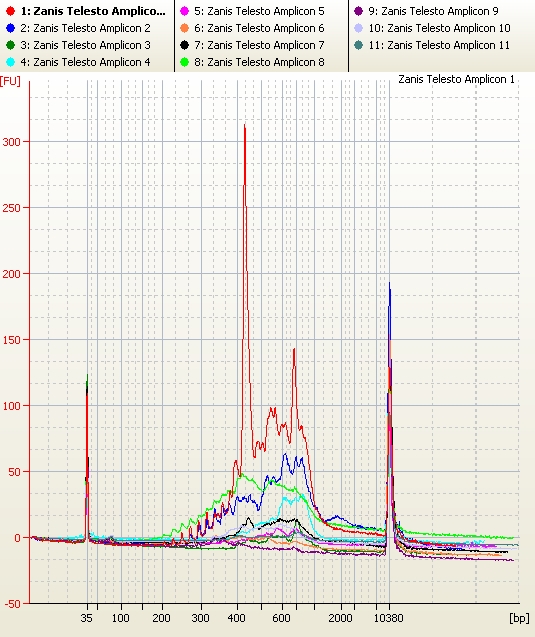Viewport: 535px width, 637px height.
Task: Select red legend dot for Amplicon 1
Action: click(x=11, y=11)
